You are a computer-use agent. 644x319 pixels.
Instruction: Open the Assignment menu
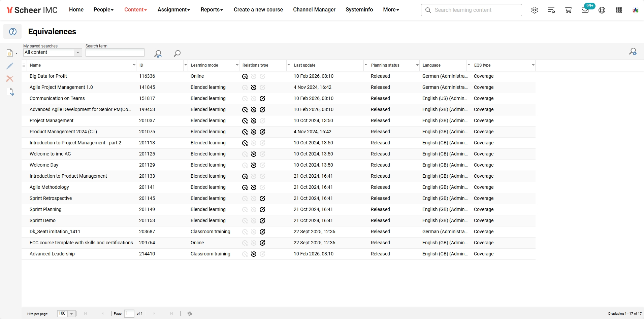174,10
